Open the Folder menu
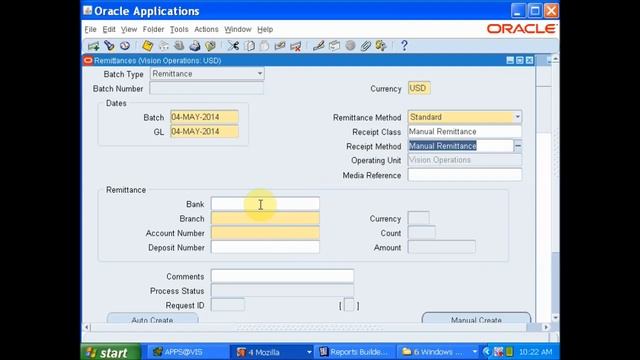The height and width of the screenshot is (360, 640). click(153, 29)
